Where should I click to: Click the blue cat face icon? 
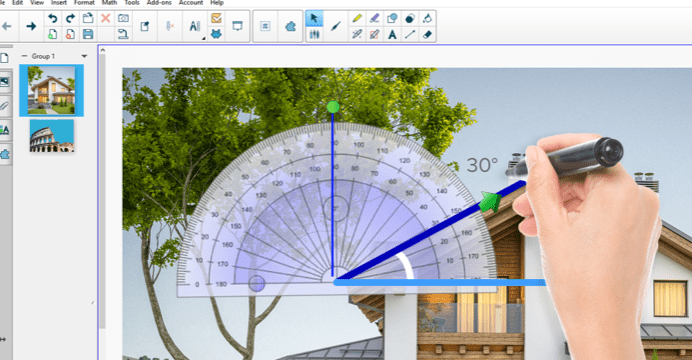[x=216, y=34]
